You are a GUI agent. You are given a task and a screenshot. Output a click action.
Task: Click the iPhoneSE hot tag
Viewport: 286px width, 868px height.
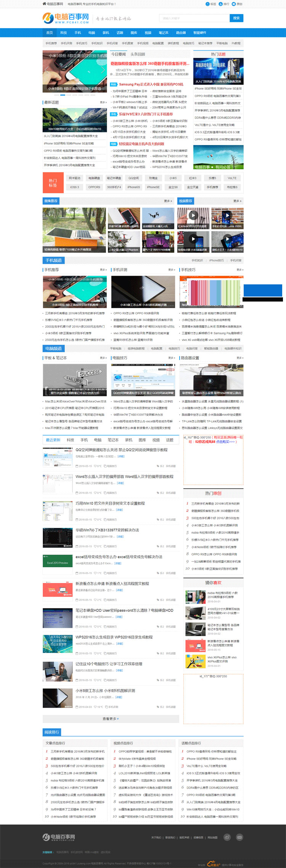(153, 187)
